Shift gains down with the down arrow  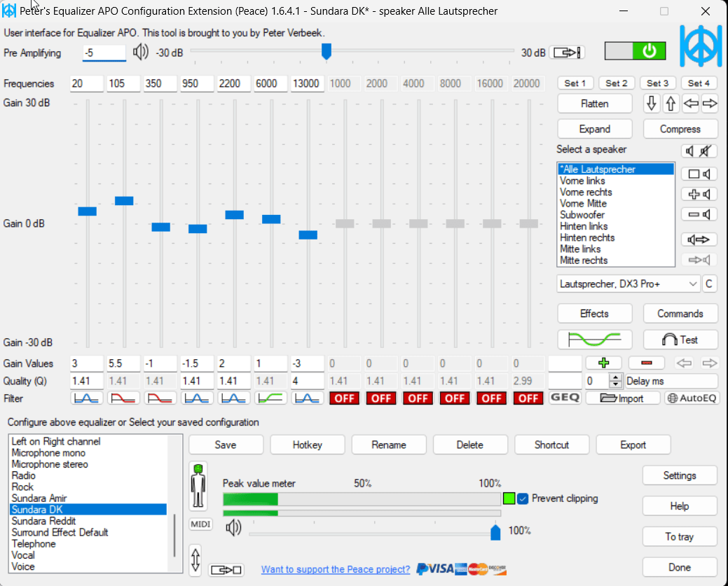(x=652, y=104)
